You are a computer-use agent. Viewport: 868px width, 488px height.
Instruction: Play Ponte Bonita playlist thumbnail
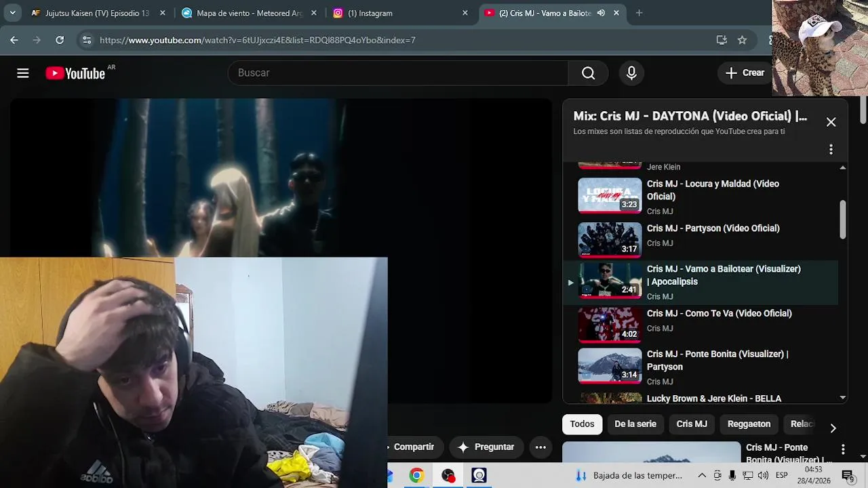(610, 366)
